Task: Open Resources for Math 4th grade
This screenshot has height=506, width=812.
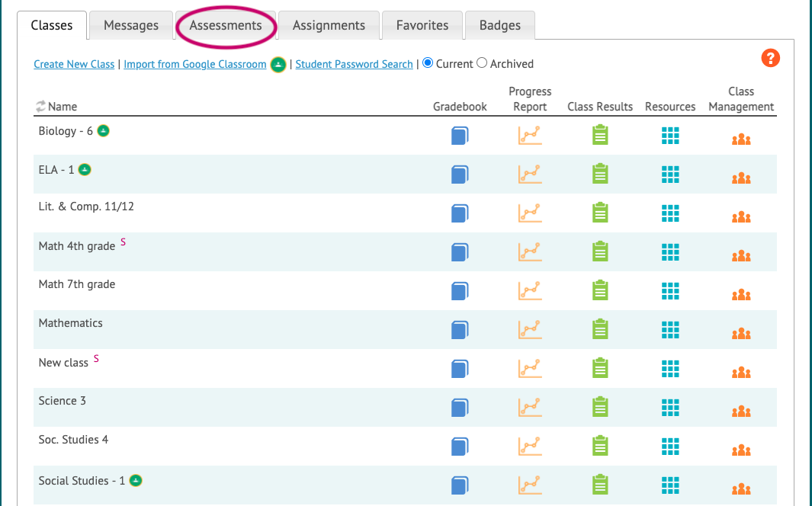Action: coord(670,252)
